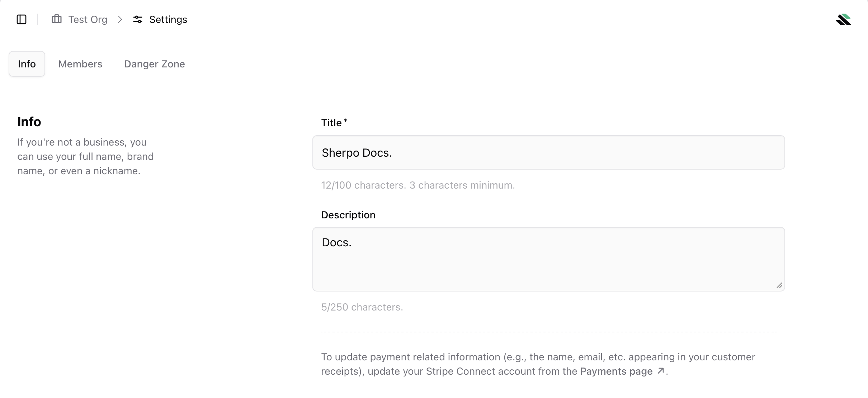Screen dimensions: 868x398
Task: Open Settings from the breadcrumb
Action: pos(168,19)
